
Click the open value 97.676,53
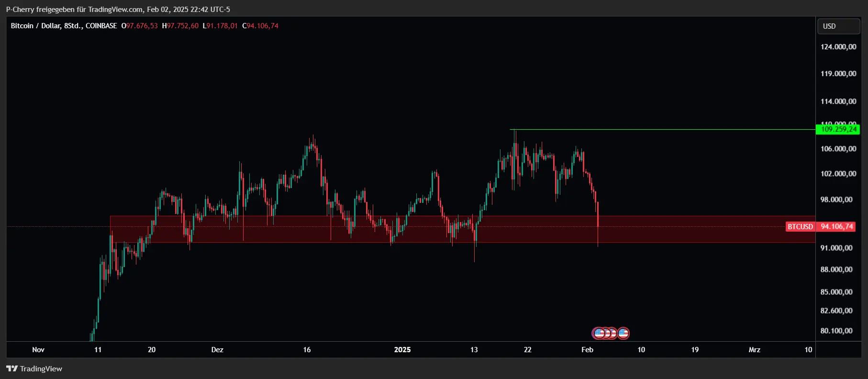tap(142, 26)
